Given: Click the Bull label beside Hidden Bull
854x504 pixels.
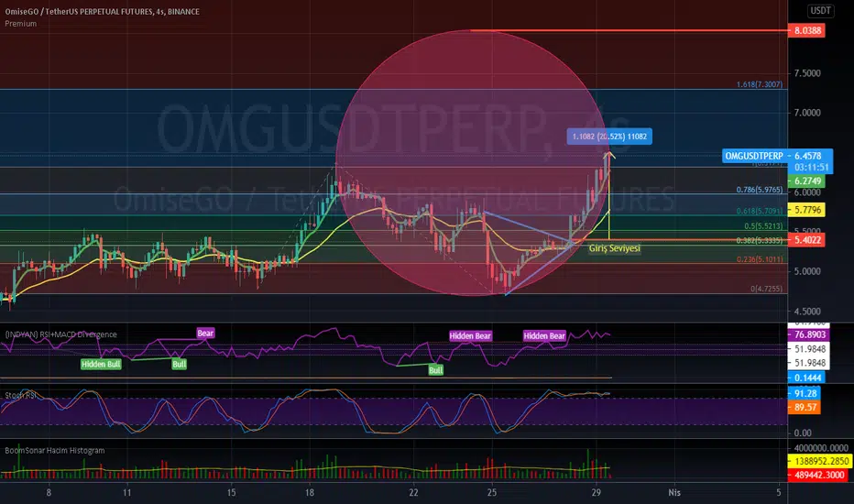Looking at the screenshot, I should click(x=180, y=364).
